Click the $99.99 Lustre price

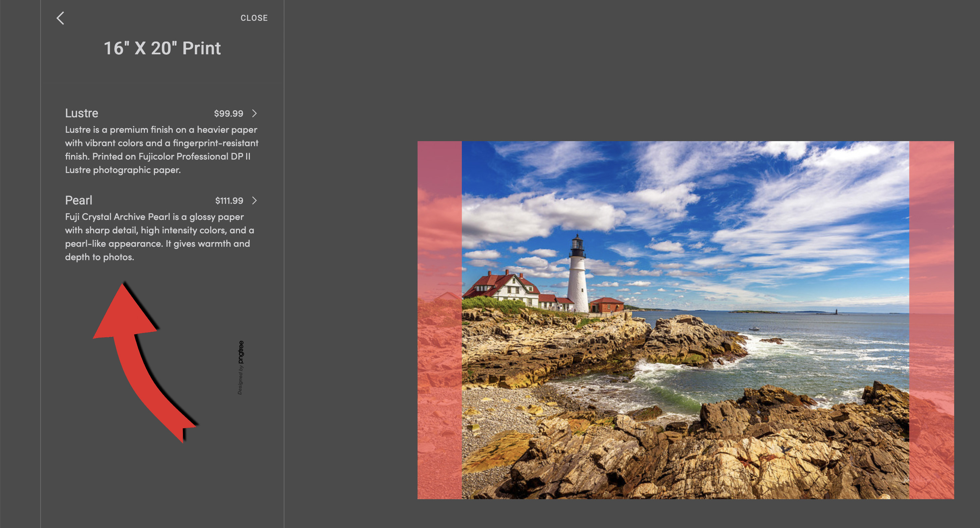pyautogui.click(x=228, y=113)
